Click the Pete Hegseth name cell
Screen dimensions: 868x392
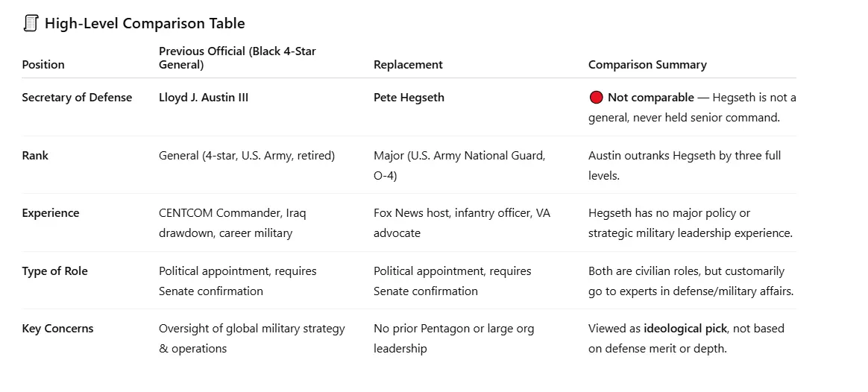coord(409,98)
